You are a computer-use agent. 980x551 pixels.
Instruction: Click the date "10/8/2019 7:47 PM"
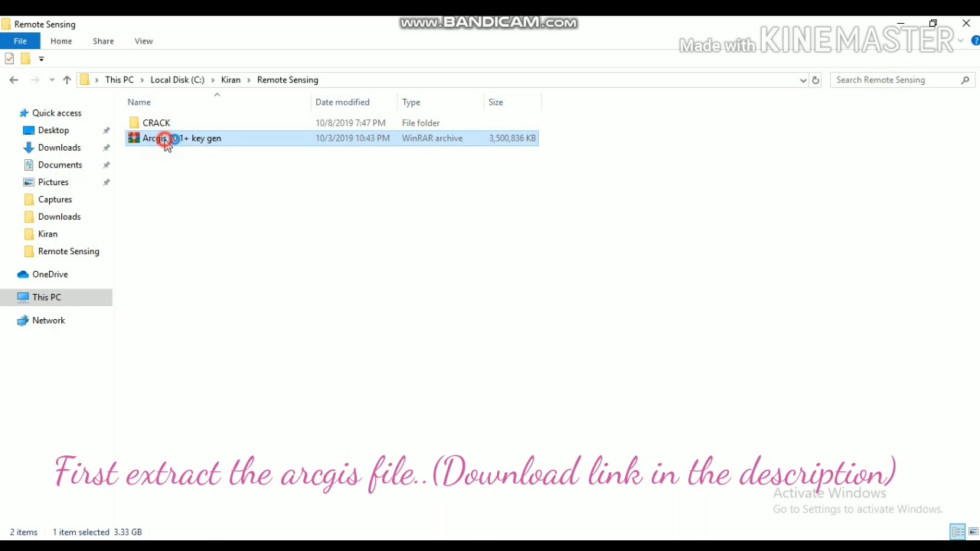[x=351, y=122]
